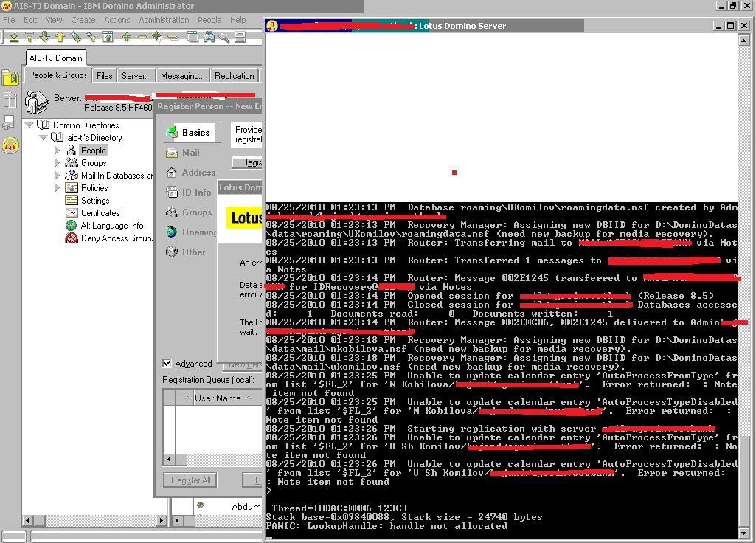Select the AIB-TJ Domain tab
The width and height of the screenshot is (756, 543).
pyautogui.click(x=56, y=58)
